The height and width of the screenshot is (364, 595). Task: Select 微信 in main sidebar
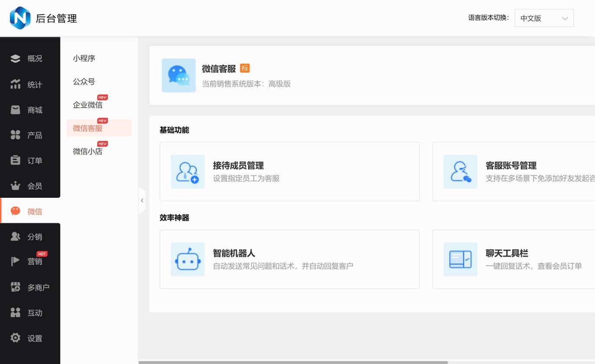30,211
